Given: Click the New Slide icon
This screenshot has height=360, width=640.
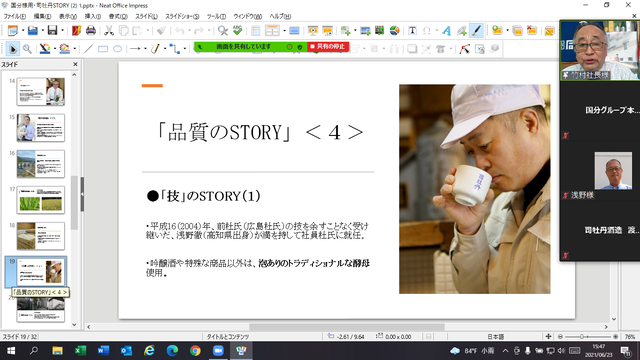Looking at the screenshot, I should click(x=497, y=31).
